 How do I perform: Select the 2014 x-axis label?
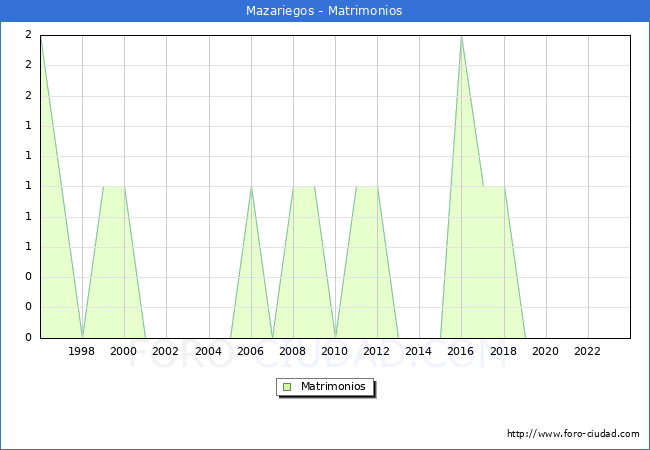[419, 351]
